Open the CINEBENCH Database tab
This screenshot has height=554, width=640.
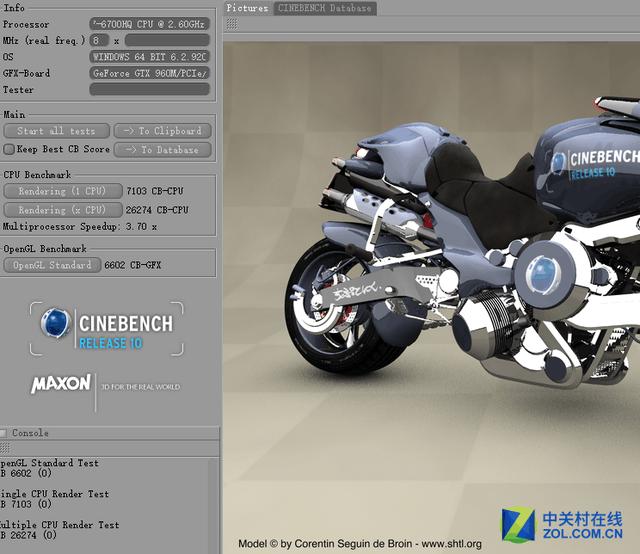click(325, 8)
